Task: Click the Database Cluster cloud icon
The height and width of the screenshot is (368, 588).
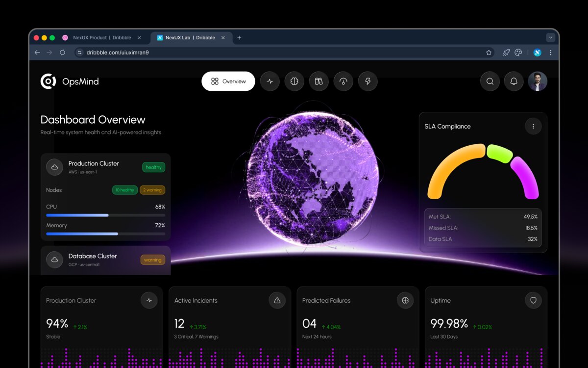Action: [54, 260]
